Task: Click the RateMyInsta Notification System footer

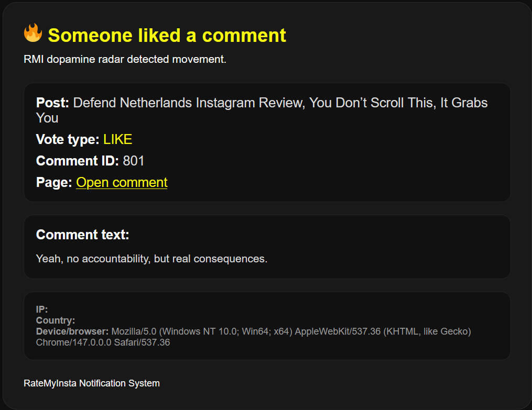Action: tap(91, 383)
